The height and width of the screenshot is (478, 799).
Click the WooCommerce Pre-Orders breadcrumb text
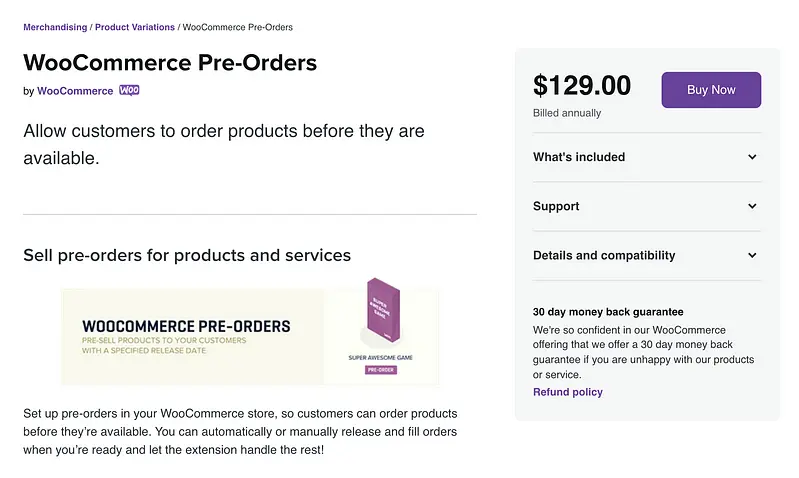(238, 27)
